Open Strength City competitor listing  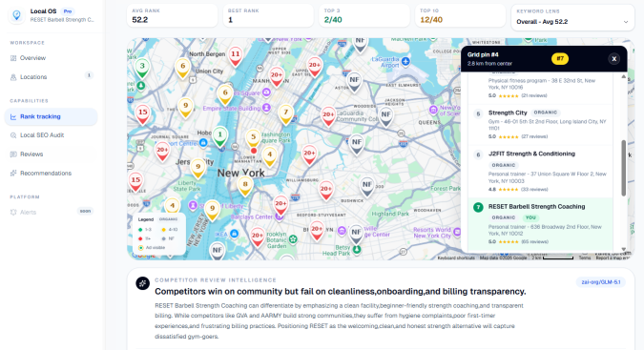(x=540, y=124)
